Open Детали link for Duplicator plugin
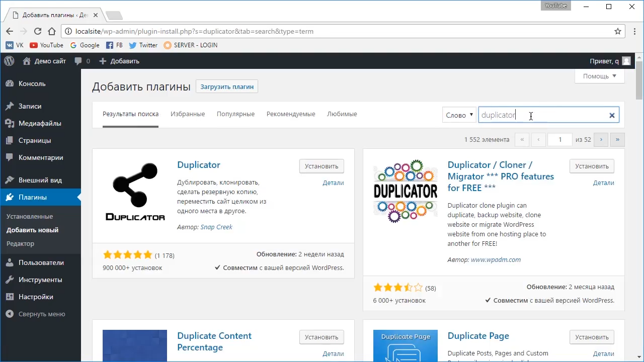This screenshot has height=362, width=644. click(x=333, y=183)
